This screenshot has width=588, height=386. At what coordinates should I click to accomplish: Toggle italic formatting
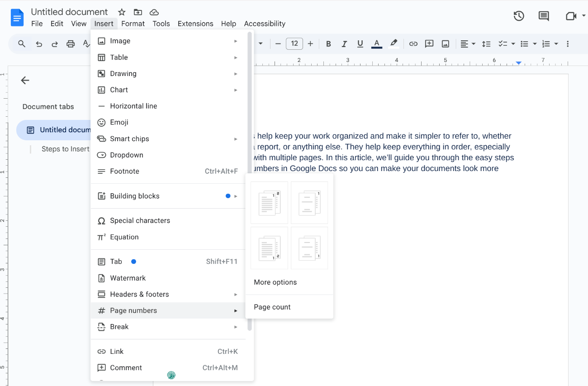coord(344,43)
